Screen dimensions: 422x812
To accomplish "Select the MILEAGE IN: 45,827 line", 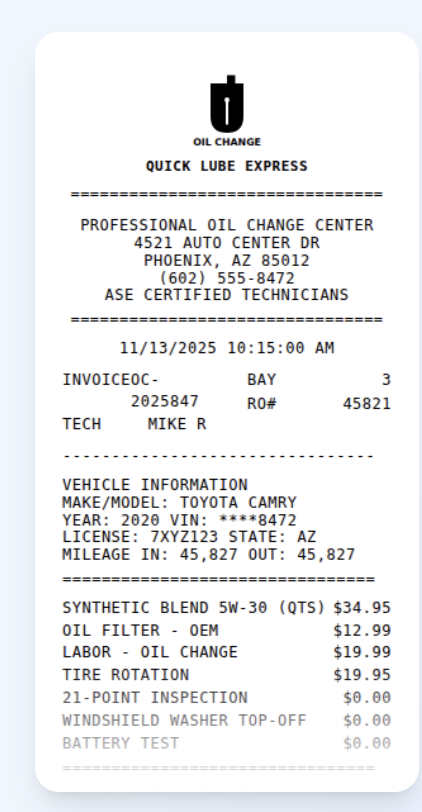I will point(209,555).
